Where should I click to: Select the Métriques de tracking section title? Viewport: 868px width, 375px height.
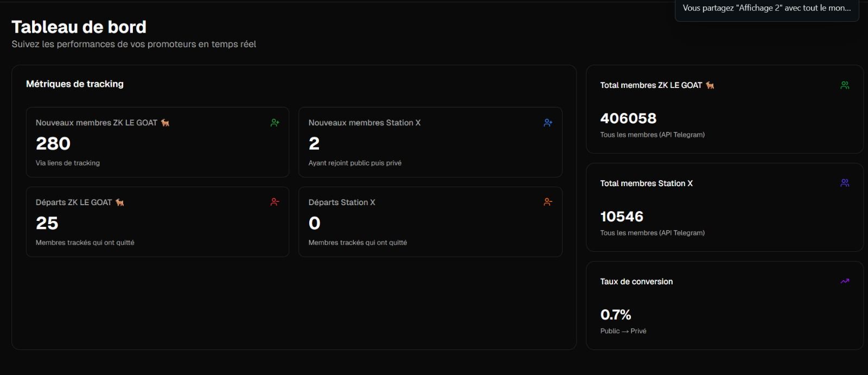point(75,84)
